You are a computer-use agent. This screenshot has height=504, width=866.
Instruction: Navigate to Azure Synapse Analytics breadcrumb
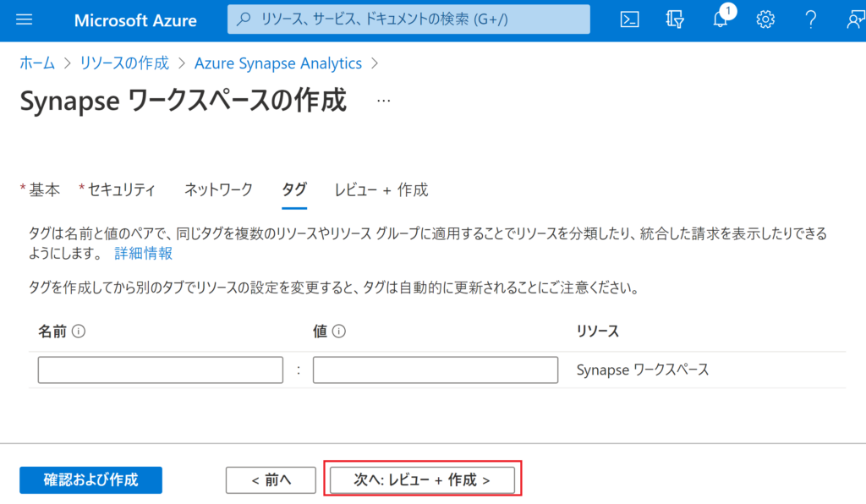[277, 63]
